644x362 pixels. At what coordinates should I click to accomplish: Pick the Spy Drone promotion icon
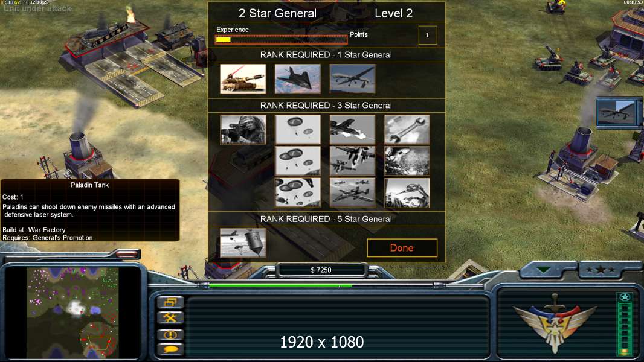coord(352,78)
